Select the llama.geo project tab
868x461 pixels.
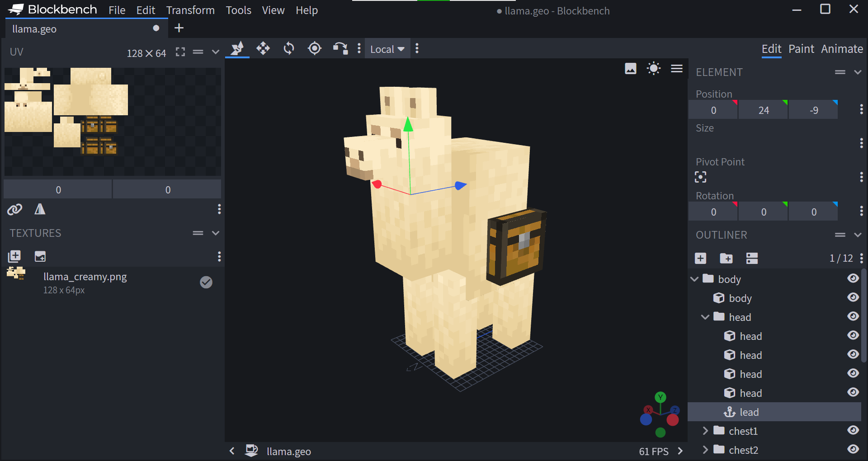pyautogui.click(x=86, y=29)
